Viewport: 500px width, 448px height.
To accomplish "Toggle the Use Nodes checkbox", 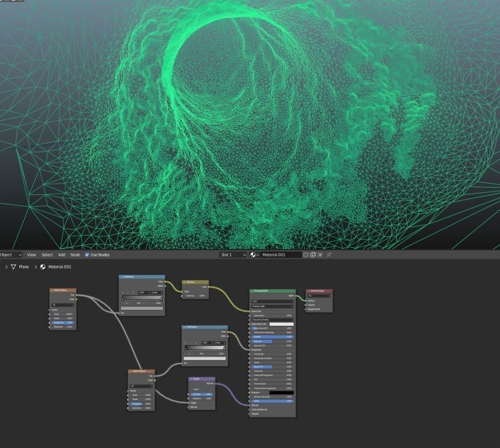I will pyautogui.click(x=87, y=255).
